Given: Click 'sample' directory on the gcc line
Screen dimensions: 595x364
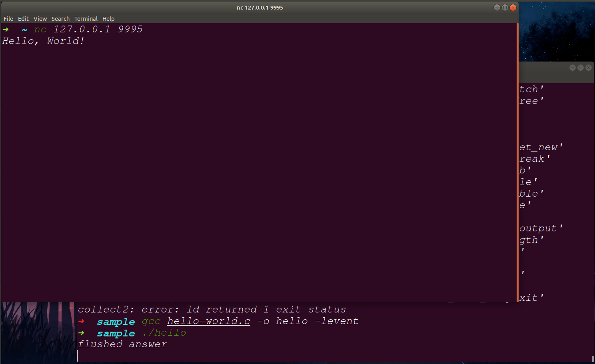Looking at the screenshot, I should (116, 322).
